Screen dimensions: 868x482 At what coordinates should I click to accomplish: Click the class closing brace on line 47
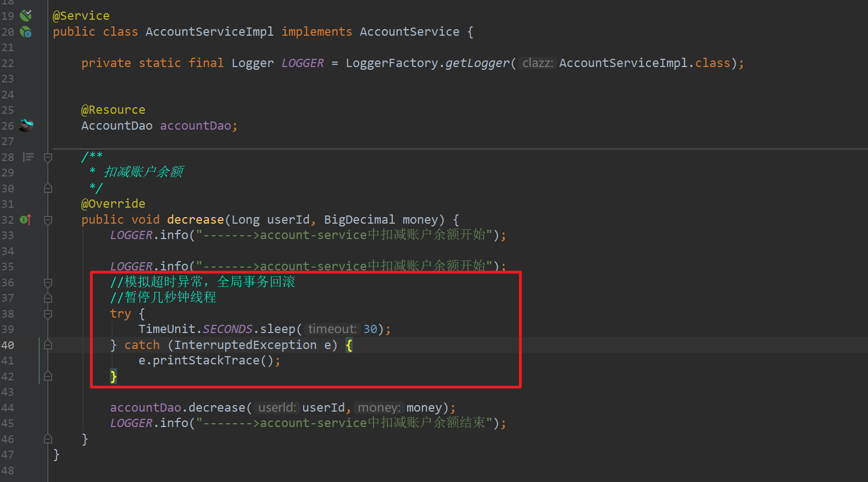click(56, 455)
